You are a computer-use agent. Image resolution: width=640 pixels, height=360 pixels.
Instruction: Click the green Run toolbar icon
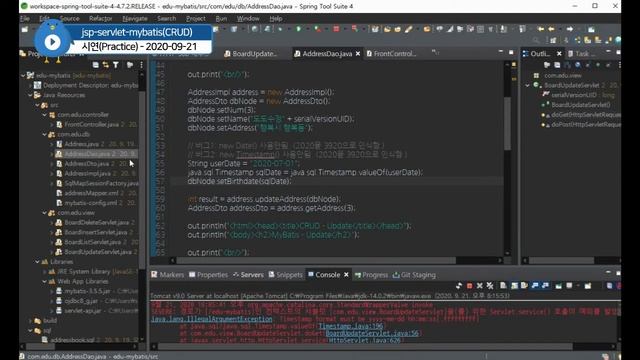(x=299, y=29)
